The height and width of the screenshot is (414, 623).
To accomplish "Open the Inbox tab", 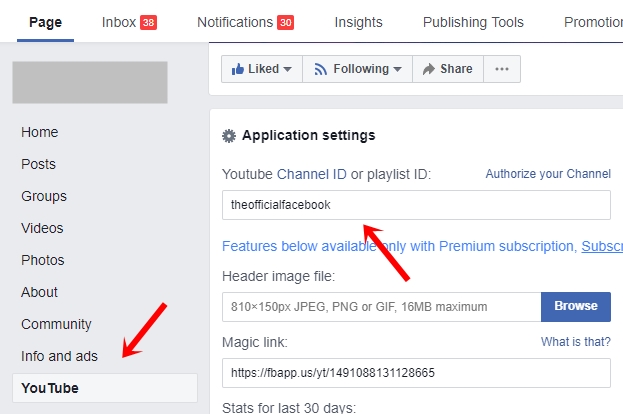I will coord(119,22).
